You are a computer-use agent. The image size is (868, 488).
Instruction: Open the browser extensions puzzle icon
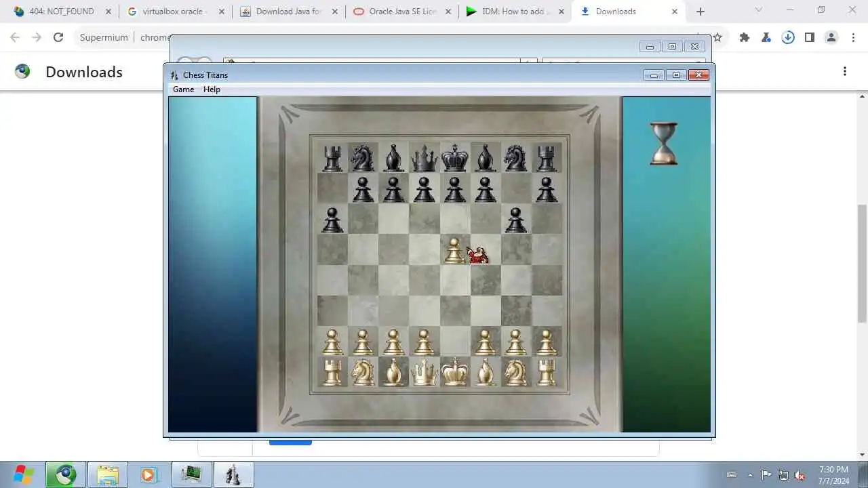[745, 37]
